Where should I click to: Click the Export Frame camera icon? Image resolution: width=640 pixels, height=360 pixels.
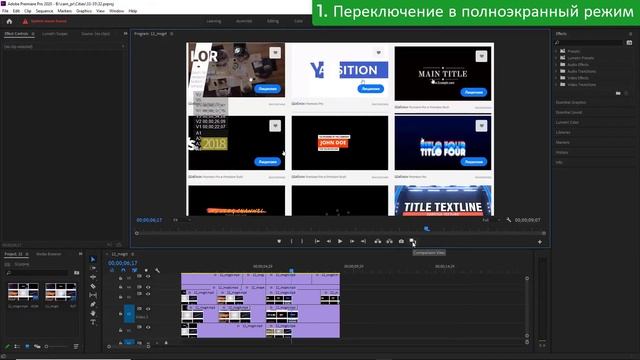tap(401, 242)
